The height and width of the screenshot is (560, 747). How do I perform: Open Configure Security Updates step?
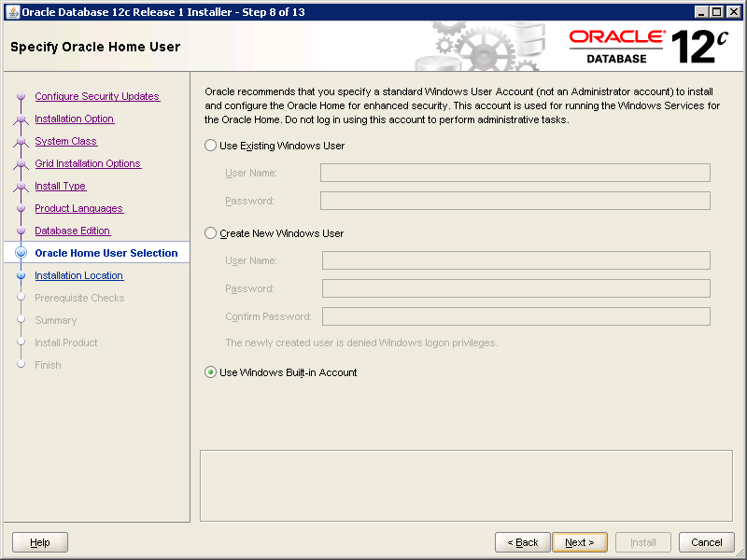(x=97, y=96)
